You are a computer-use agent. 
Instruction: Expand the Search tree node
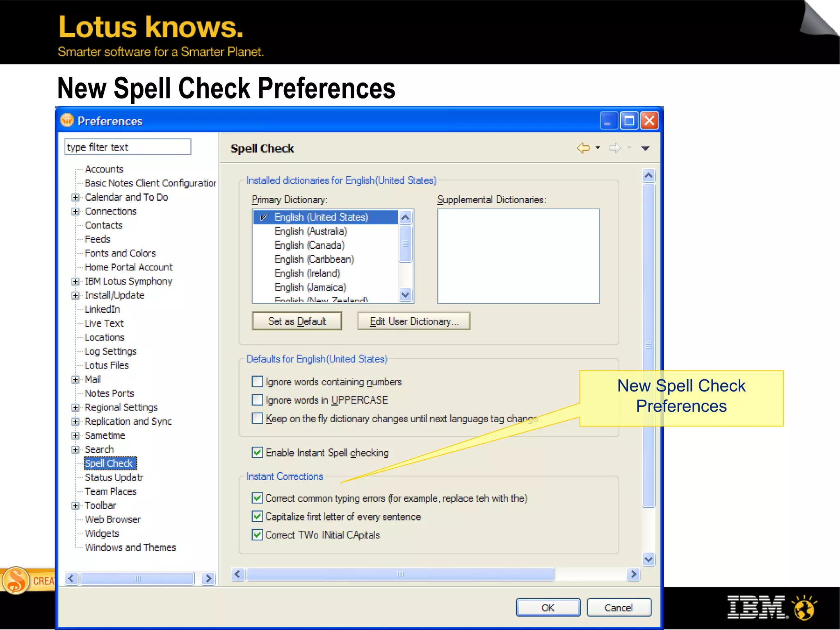point(75,449)
